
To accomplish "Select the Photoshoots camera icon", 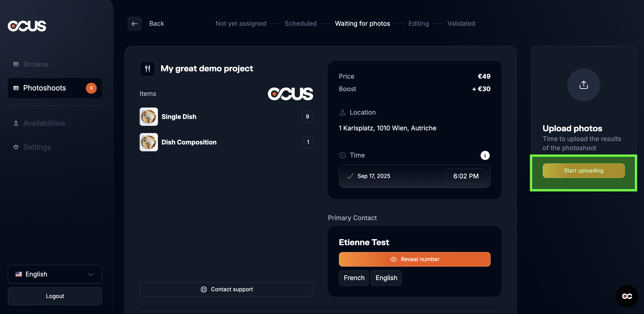I will coord(16,88).
